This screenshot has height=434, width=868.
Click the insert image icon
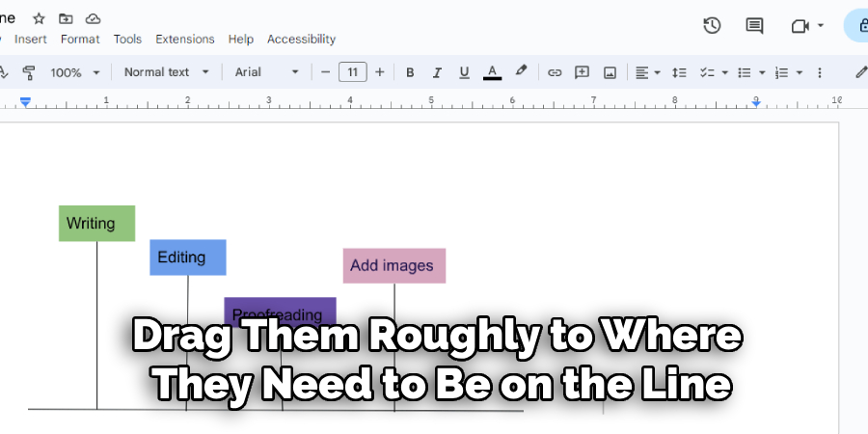pyautogui.click(x=610, y=72)
